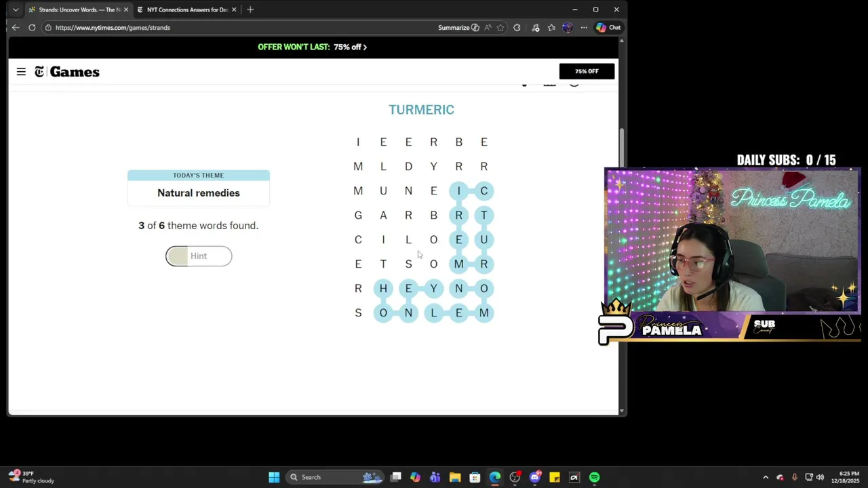Show hidden system tray icons
868x488 pixels.
point(766,477)
